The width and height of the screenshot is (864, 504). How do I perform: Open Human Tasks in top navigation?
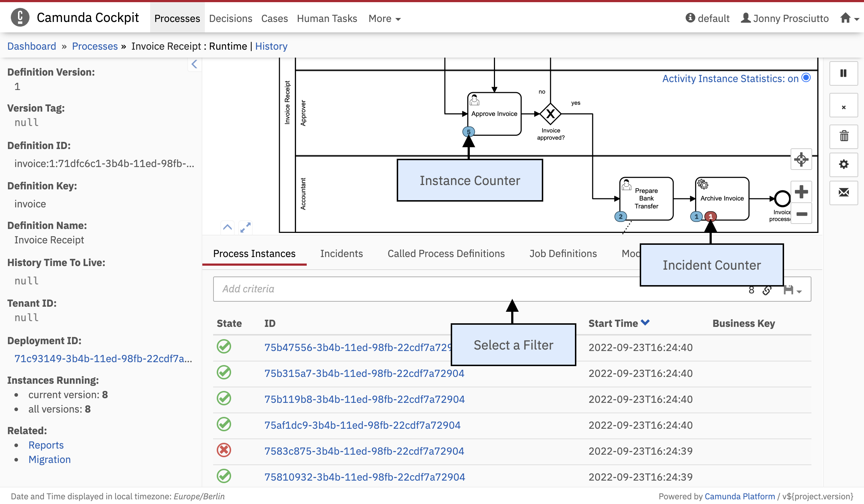(327, 18)
